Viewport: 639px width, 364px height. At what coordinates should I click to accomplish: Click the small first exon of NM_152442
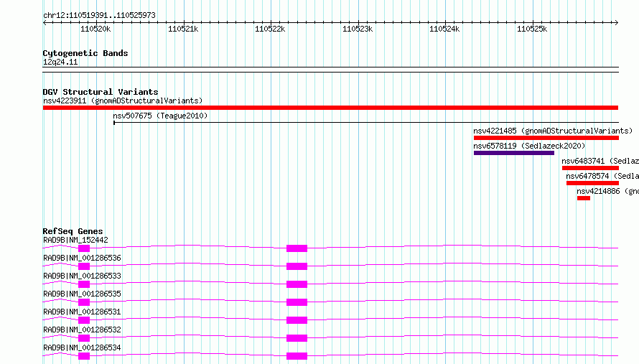point(84,248)
